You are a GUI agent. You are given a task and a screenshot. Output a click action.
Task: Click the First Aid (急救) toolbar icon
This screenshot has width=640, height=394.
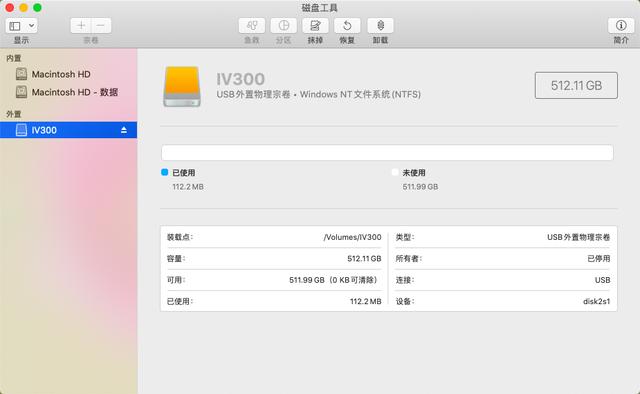(x=252, y=26)
